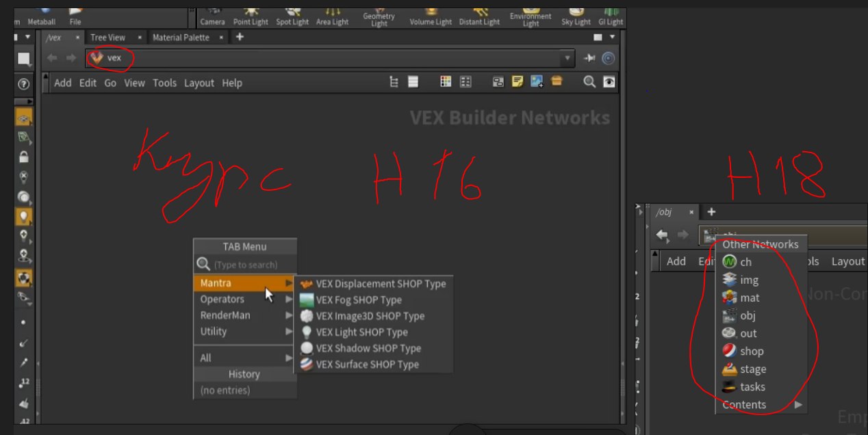Add a sticky note
The height and width of the screenshot is (435, 868).
[518, 82]
